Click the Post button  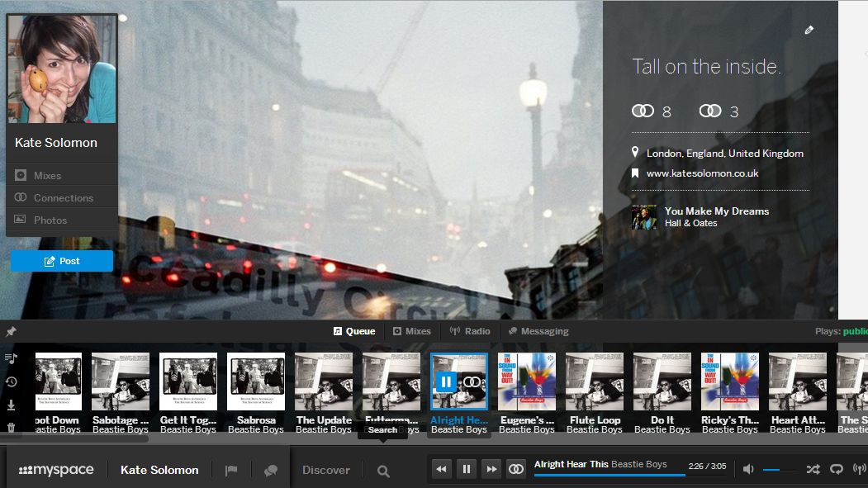(61, 260)
